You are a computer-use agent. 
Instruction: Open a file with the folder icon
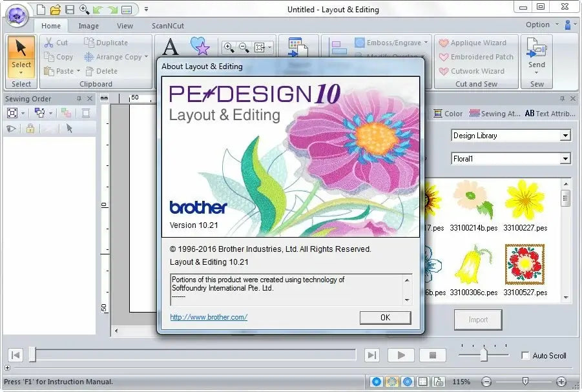pos(56,10)
